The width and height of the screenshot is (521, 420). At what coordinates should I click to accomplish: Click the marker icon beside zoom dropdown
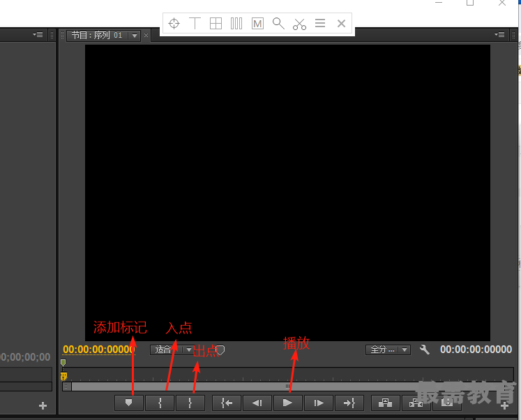[220, 350]
